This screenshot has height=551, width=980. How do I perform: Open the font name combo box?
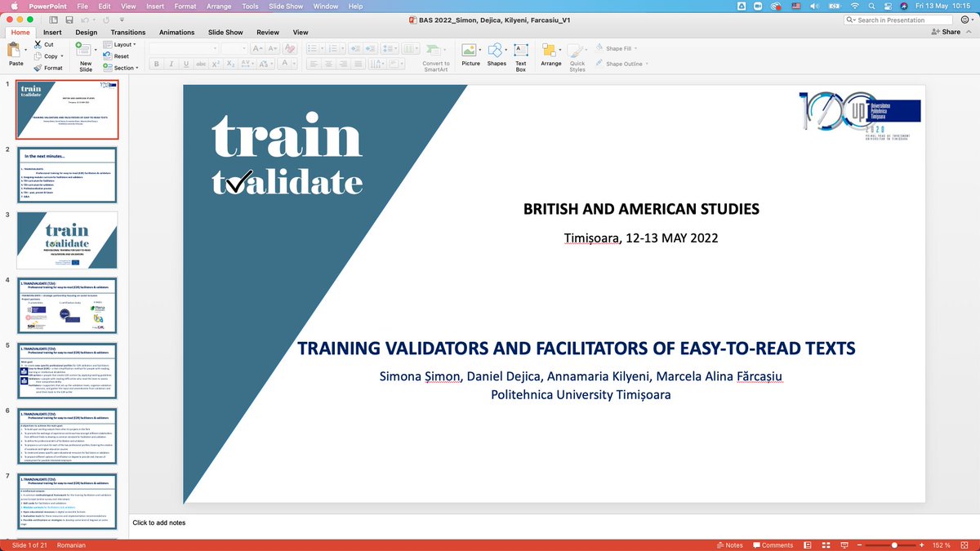(x=184, y=47)
